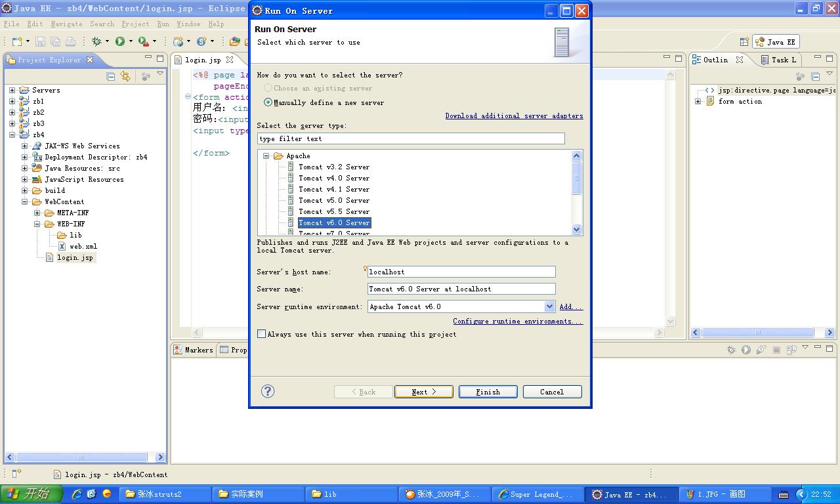Screen dimensions: 840x504
Task: Click the publish icon in bottom panel toolbar
Action: tap(791, 350)
